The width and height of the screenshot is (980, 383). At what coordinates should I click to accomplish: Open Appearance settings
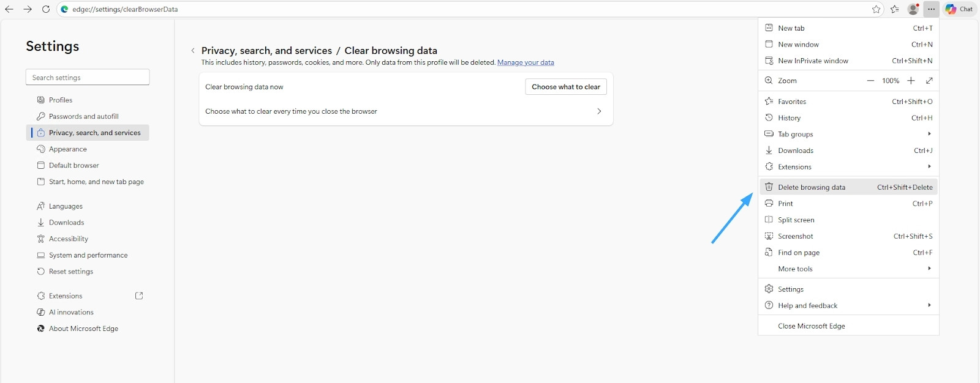[88, 149]
